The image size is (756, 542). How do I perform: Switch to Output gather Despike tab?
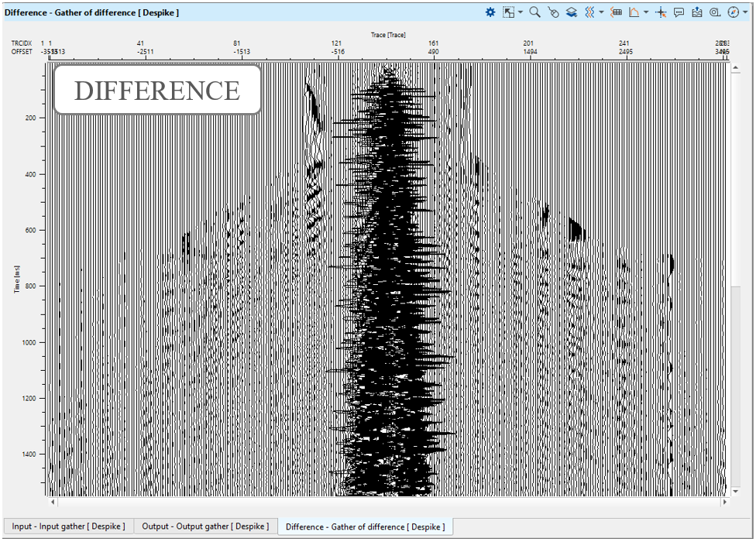(x=205, y=527)
